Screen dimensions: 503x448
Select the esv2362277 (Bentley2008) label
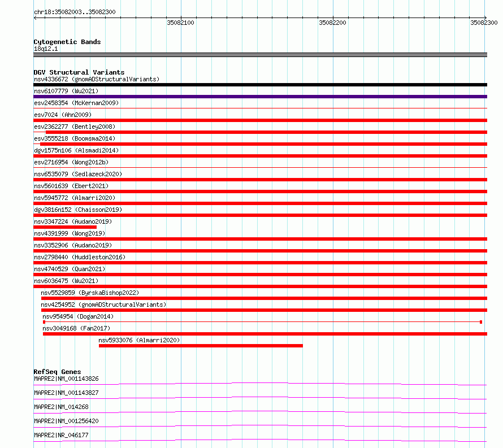pos(75,127)
